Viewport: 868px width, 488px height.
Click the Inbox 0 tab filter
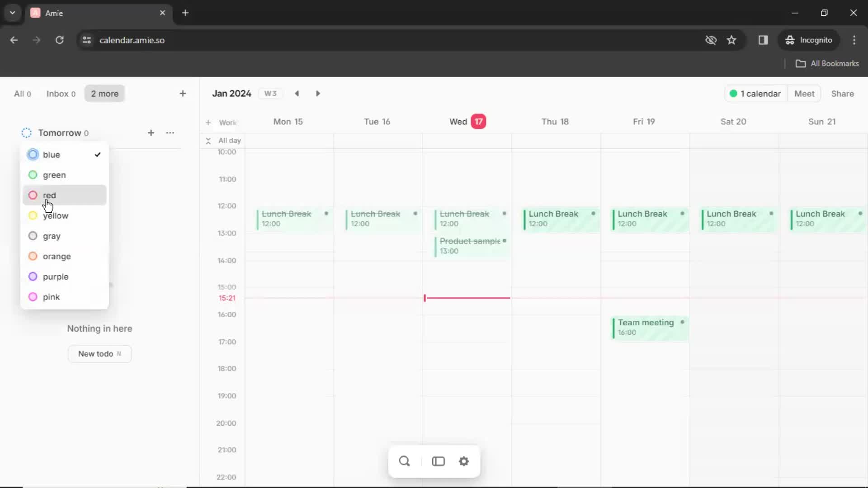tap(61, 94)
